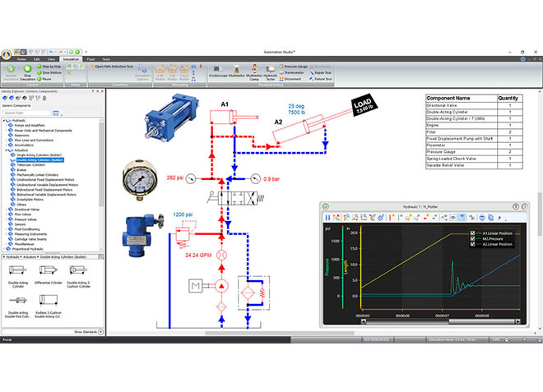The height and width of the screenshot is (392, 543).
Task: Open the Home ribbon tab
Action: point(21,59)
